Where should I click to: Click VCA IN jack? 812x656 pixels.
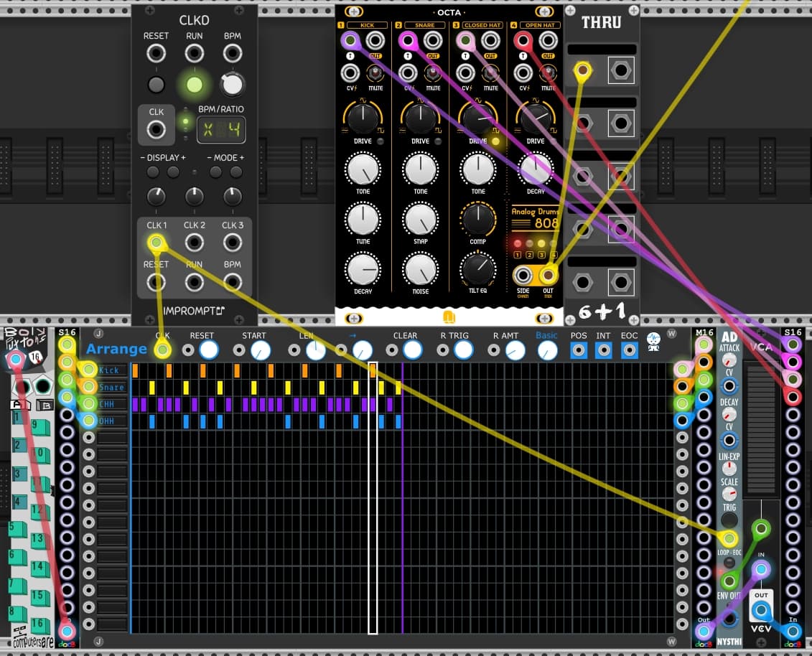point(761,570)
